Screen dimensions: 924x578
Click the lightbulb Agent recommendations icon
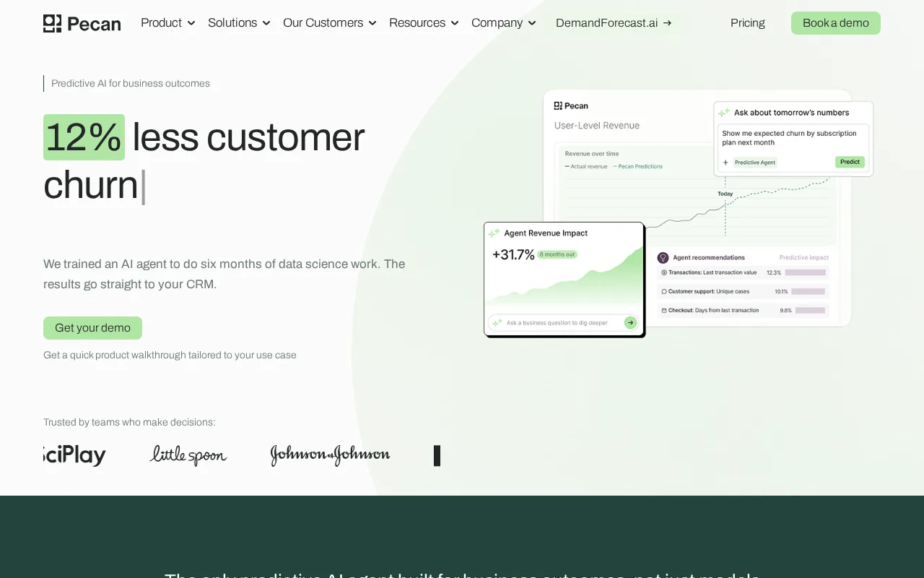(x=663, y=257)
